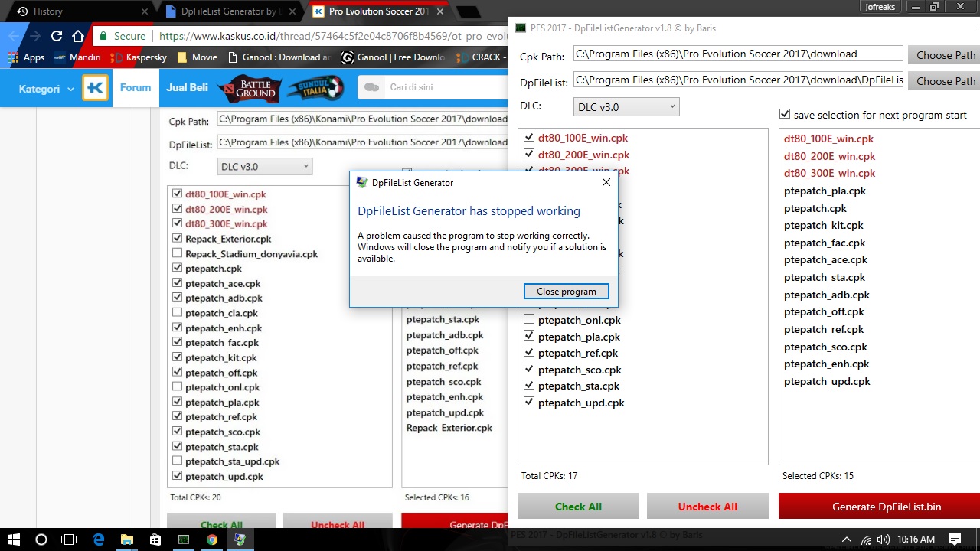Open the jofreaks Chrome profile button
The width and height of the screenshot is (980, 551).
coord(880,7)
